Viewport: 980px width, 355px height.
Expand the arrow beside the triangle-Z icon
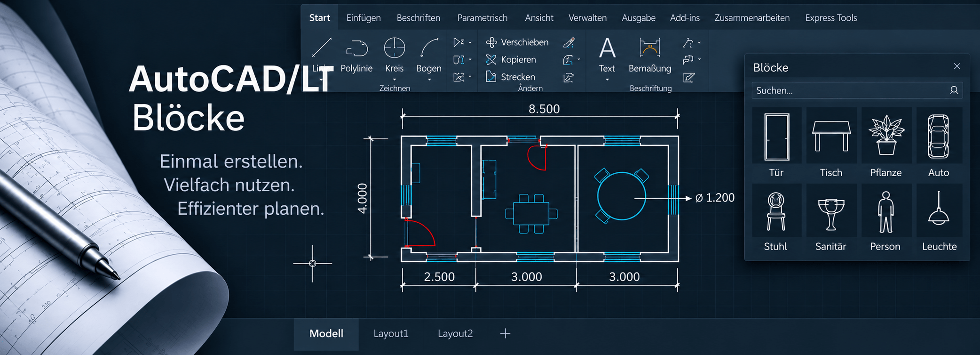pos(470,43)
